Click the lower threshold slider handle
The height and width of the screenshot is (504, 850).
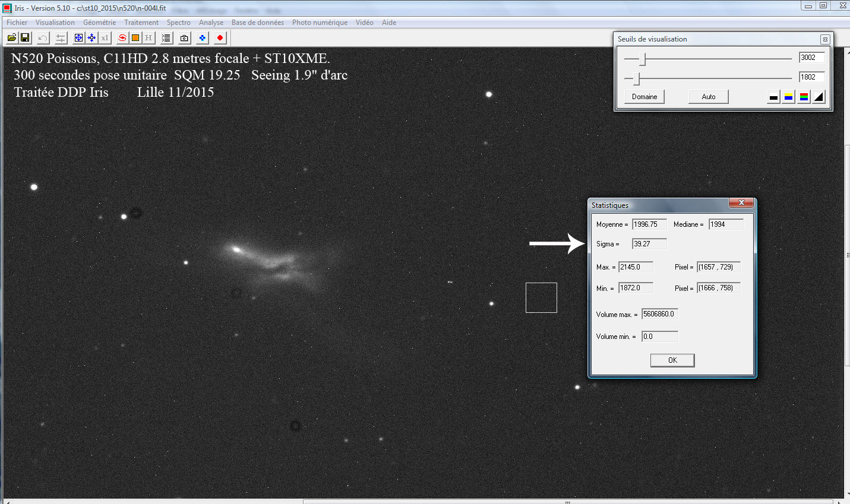tap(637, 78)
